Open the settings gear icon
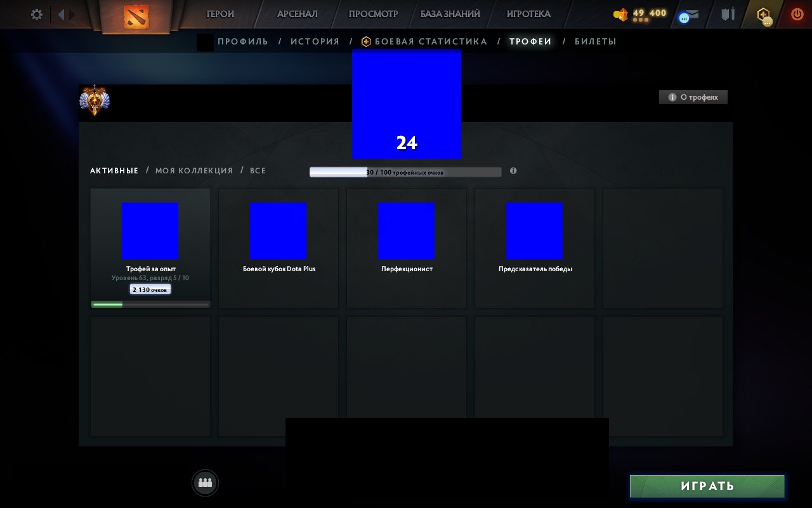Viewport: 812px width, 508px height. (x=37, y=15)
